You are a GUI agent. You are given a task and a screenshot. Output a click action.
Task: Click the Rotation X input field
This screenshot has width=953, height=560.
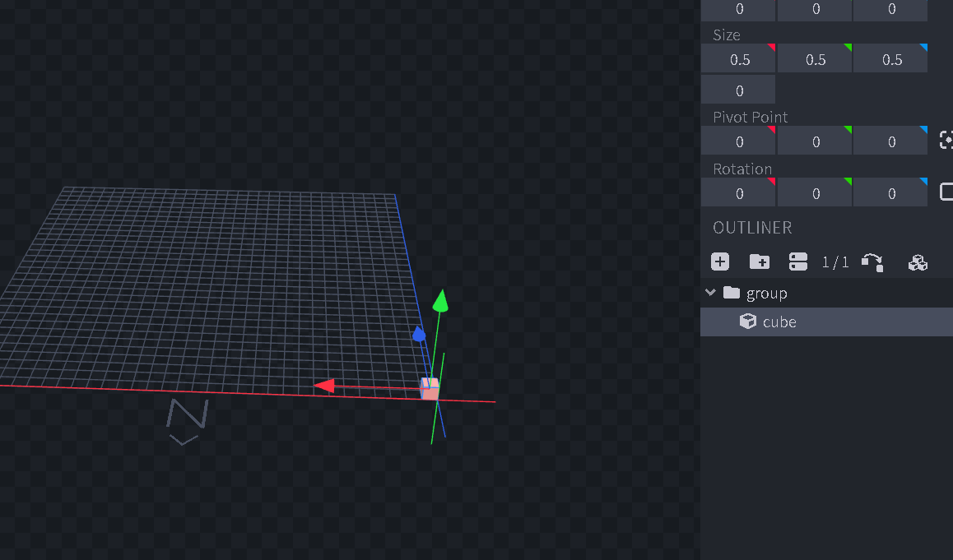[x=737, y=192]
